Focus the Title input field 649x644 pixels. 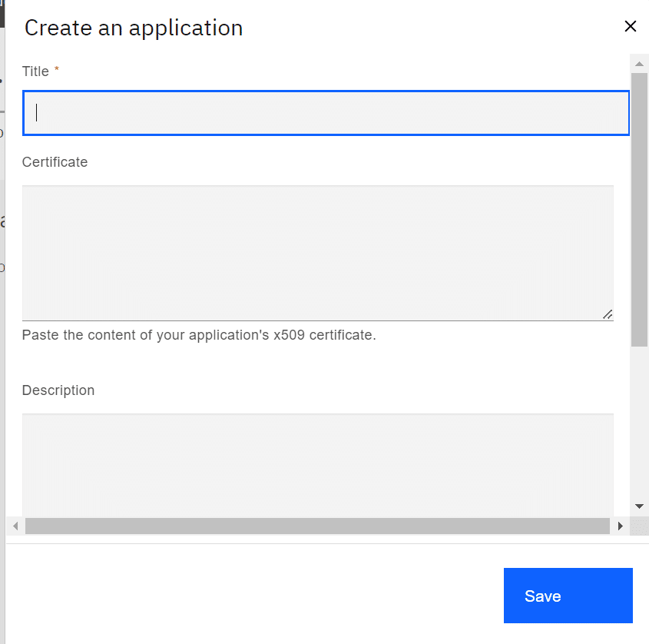tap(326, 113)
